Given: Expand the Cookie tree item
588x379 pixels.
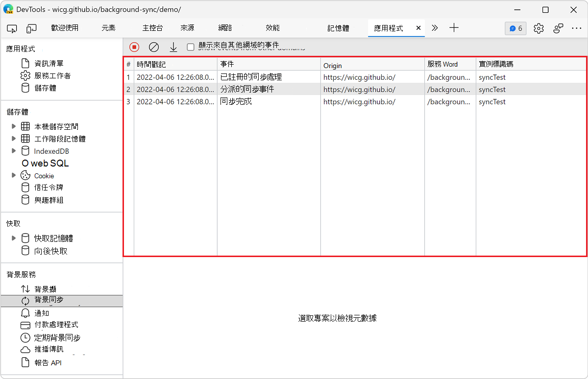Looking at the screenshot, I should pyautogui.click(x=14, y=175).
